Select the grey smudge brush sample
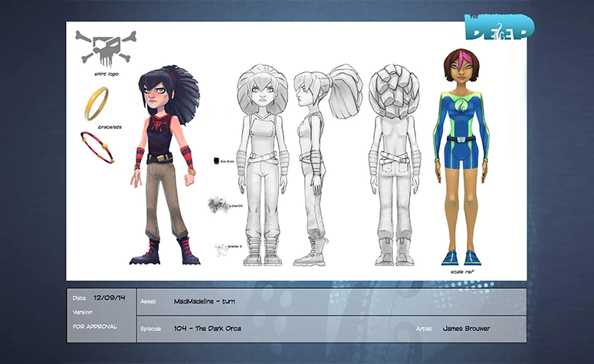Image resolution: width=594 pixels, height=364 pixels. 215,205
